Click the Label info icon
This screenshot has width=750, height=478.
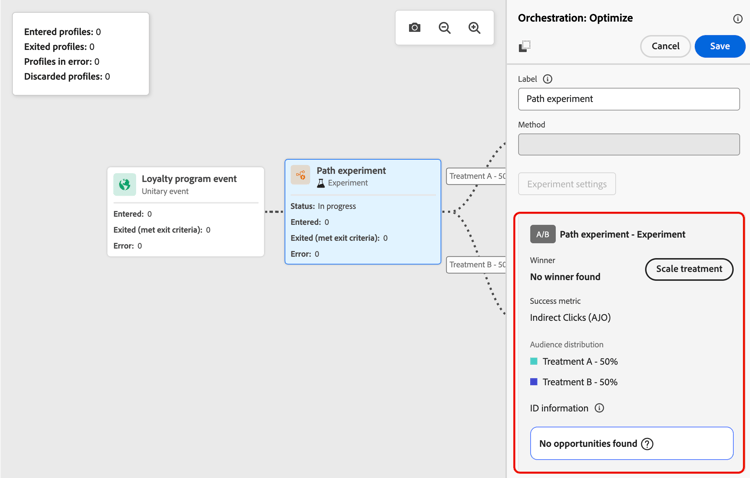click(x=547, y=79)
